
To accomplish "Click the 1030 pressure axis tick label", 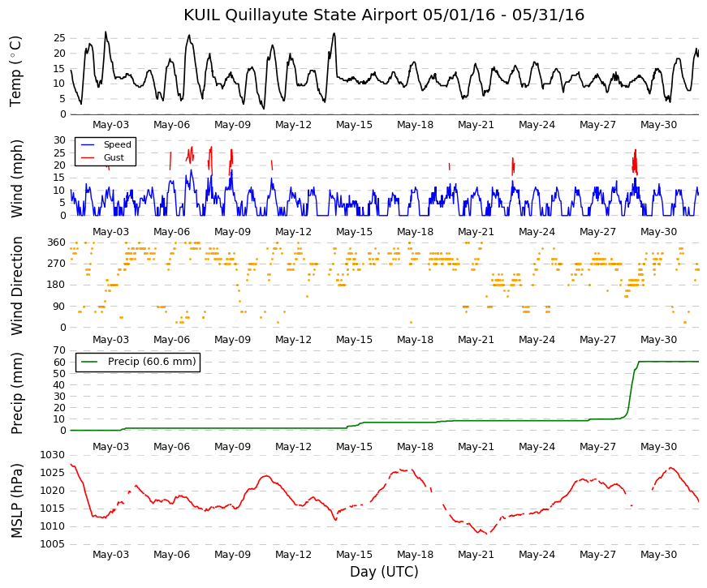I will point(52,455).
